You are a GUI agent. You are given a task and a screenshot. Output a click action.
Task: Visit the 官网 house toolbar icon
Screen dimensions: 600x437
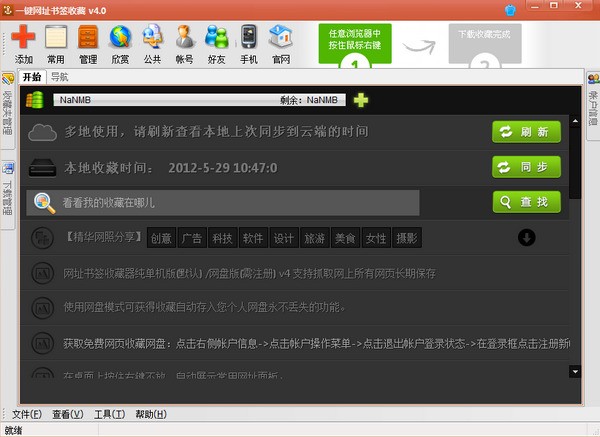(281, 37)
